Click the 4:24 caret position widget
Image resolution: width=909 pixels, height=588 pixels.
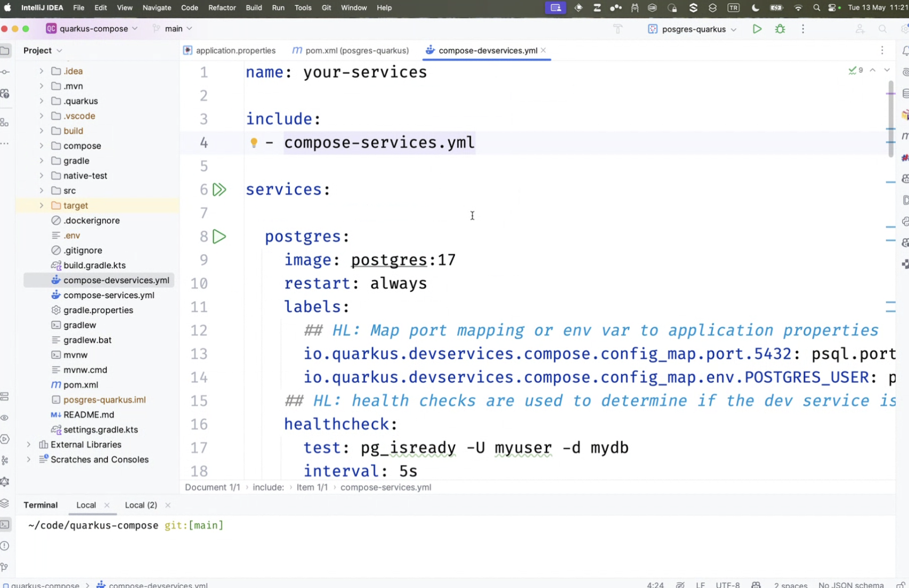[x=655, y=585]
